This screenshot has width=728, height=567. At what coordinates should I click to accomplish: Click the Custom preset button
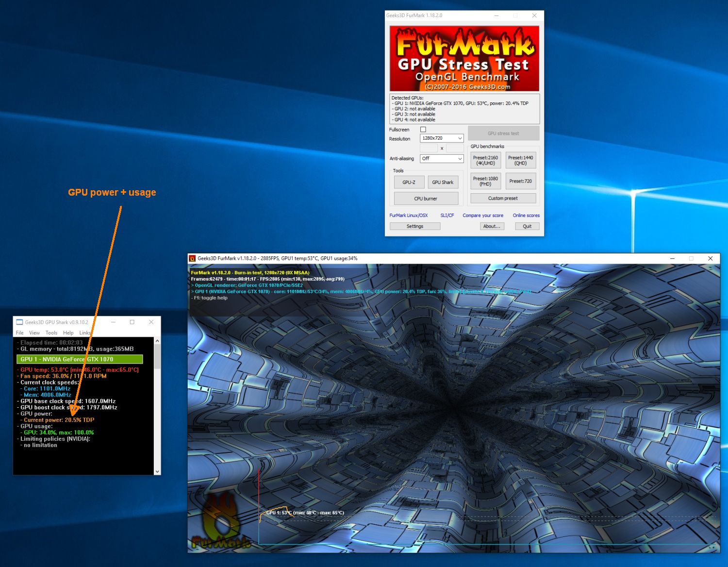pyautogui.click(x=503, y=199)
